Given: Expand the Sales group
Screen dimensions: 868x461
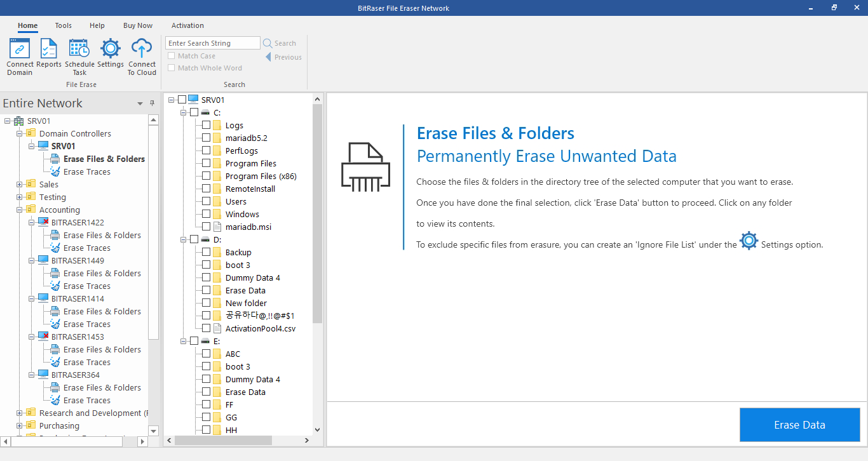Looking at the screenshot, I should click(x=20, y=184).
